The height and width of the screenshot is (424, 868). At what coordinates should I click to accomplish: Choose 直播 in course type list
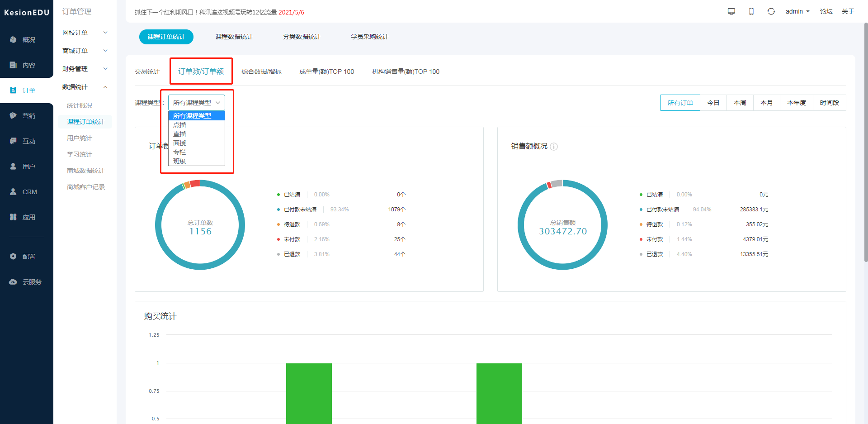197,134
